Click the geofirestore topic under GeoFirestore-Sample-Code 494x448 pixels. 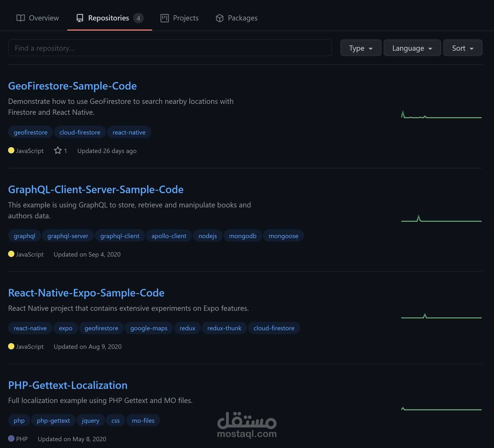(31, 132)
